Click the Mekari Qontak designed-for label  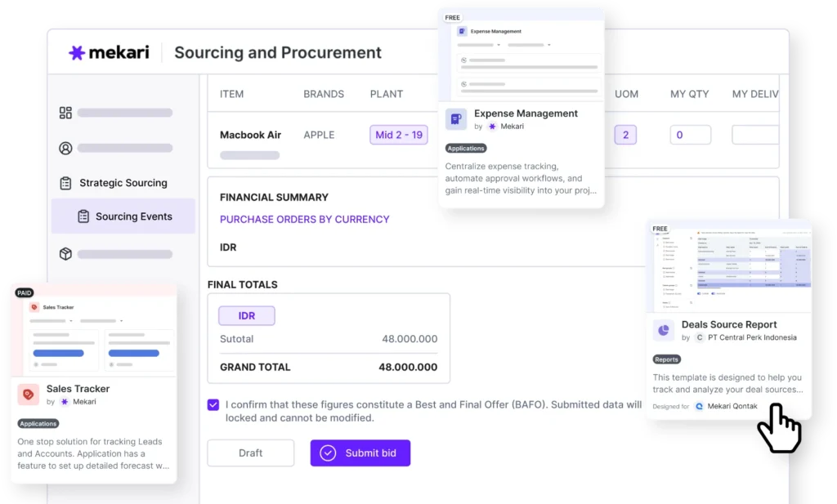pos(732,407)
